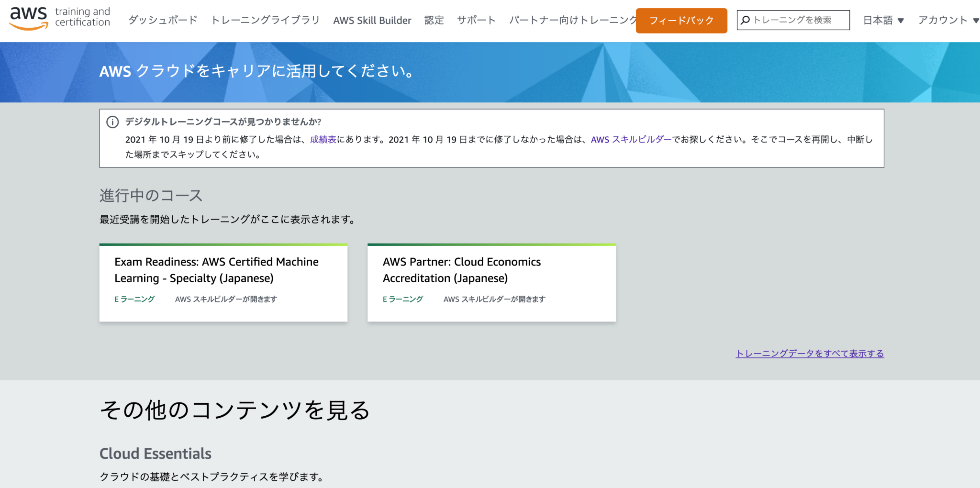Expand the アカウント dropdown

pyautogui.click(x=948, y=20)
